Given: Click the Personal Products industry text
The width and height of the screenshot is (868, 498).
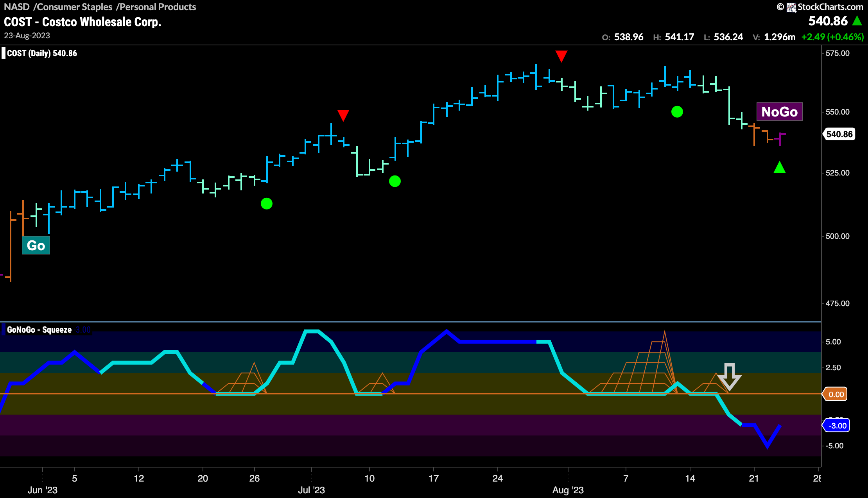Looking at the screenshot, I should point(158,7).
